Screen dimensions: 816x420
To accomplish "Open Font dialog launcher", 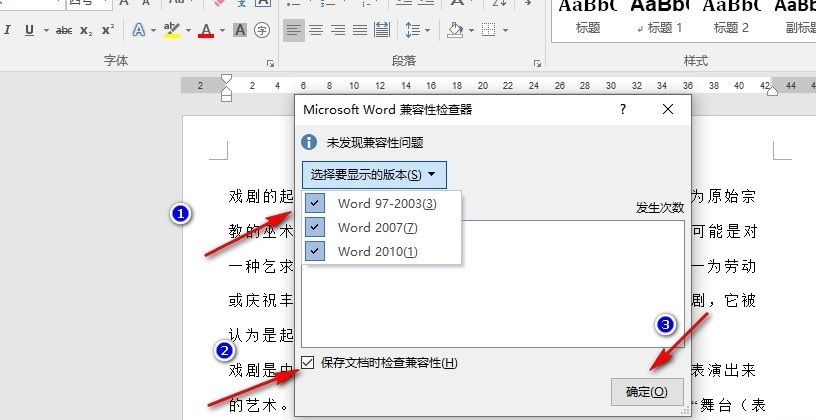I will coord(270,63).
